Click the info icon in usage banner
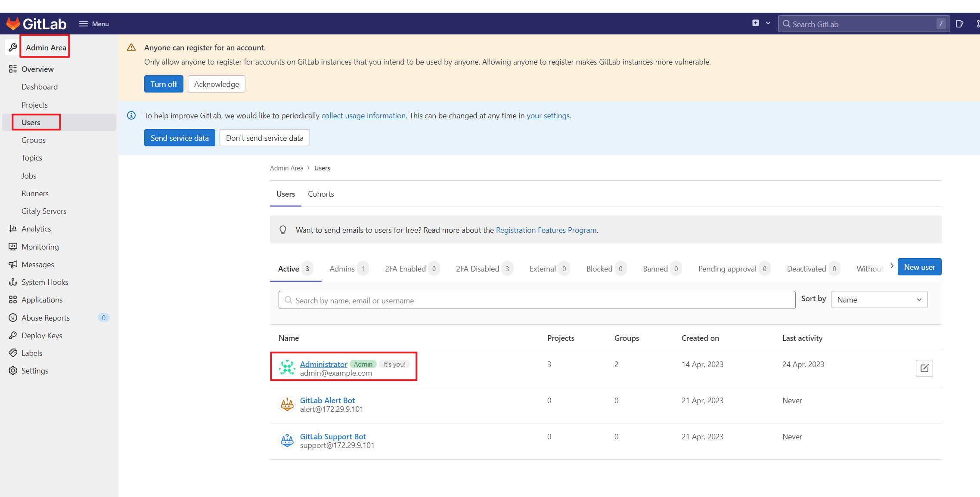The height and width of the screenshot is (497, 980). (131, 115)
